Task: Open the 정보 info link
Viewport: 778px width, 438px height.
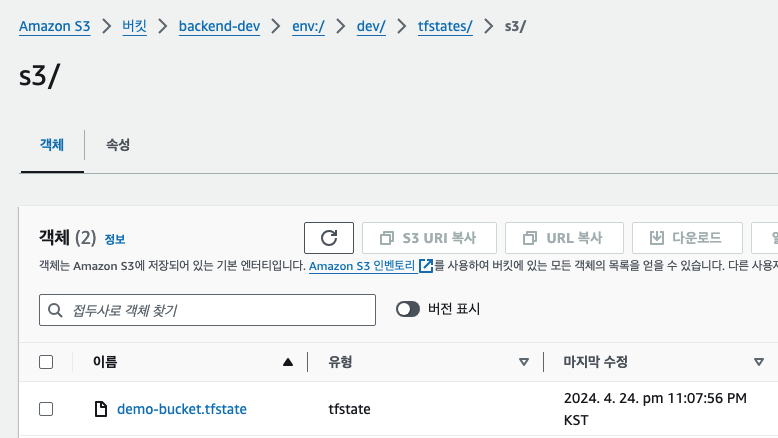Action: pyautogui.click(x=115, y=239)
